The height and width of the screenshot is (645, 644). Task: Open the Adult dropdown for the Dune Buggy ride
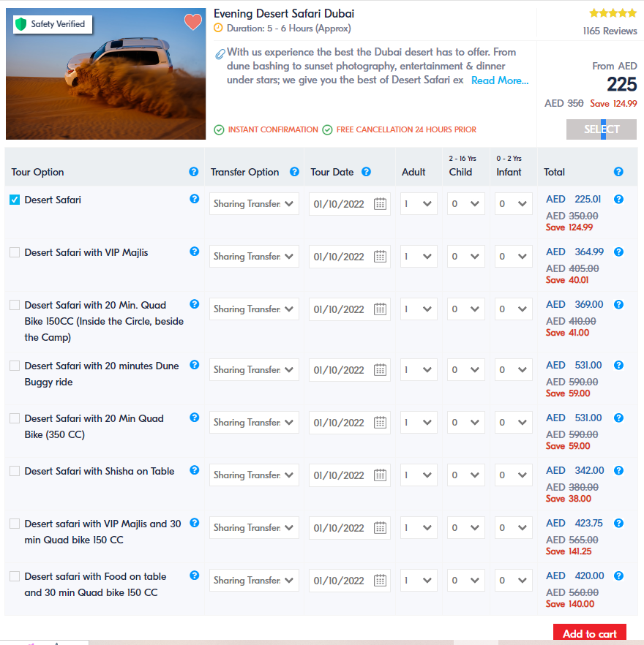click(x=418, y=369)
